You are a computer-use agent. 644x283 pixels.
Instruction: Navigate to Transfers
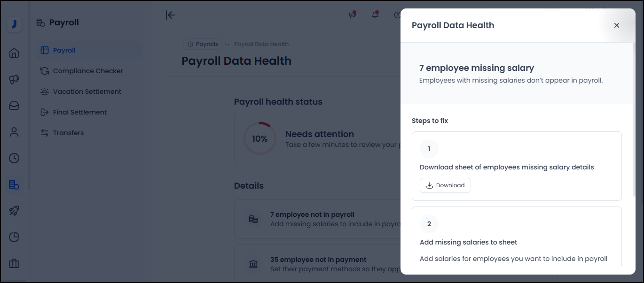click(x=68, y=133)
